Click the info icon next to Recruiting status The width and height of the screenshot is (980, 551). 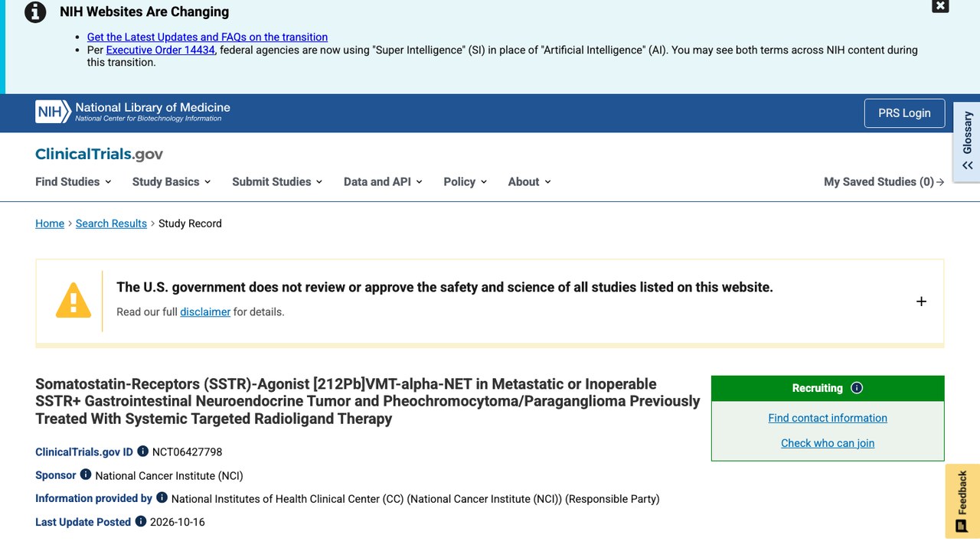857,388
